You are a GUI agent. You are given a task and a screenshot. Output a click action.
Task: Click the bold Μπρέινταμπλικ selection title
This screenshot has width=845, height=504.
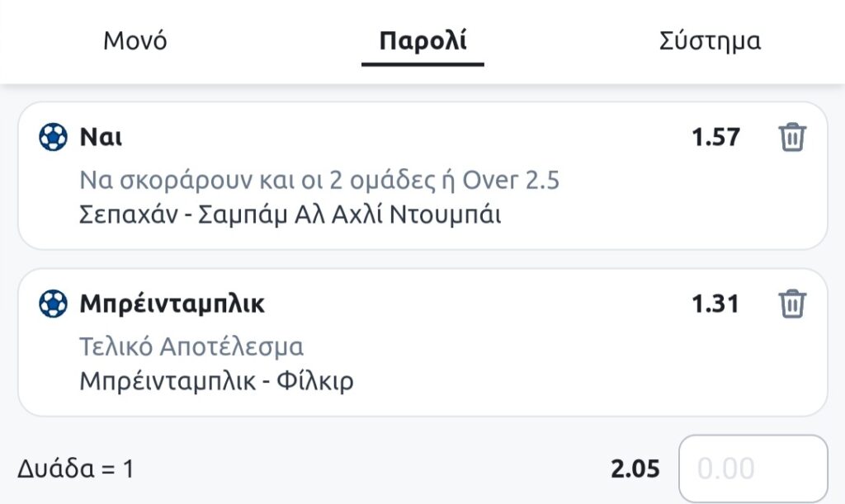click(x=172, y=304)
